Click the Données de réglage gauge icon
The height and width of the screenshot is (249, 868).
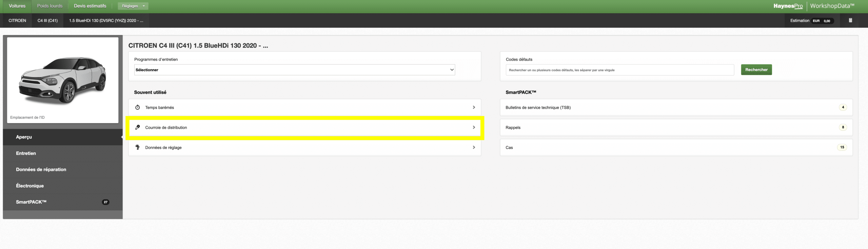point(137,147)
